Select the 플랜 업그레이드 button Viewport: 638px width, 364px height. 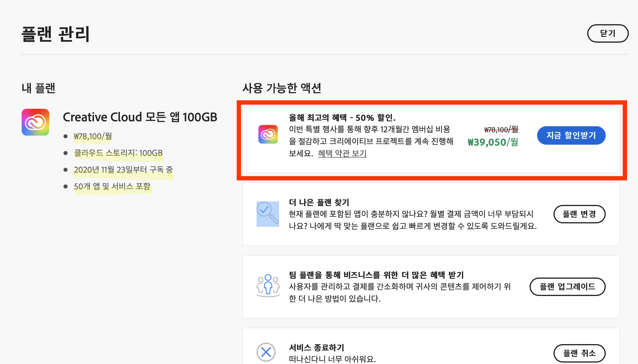[x=567, y=287]
